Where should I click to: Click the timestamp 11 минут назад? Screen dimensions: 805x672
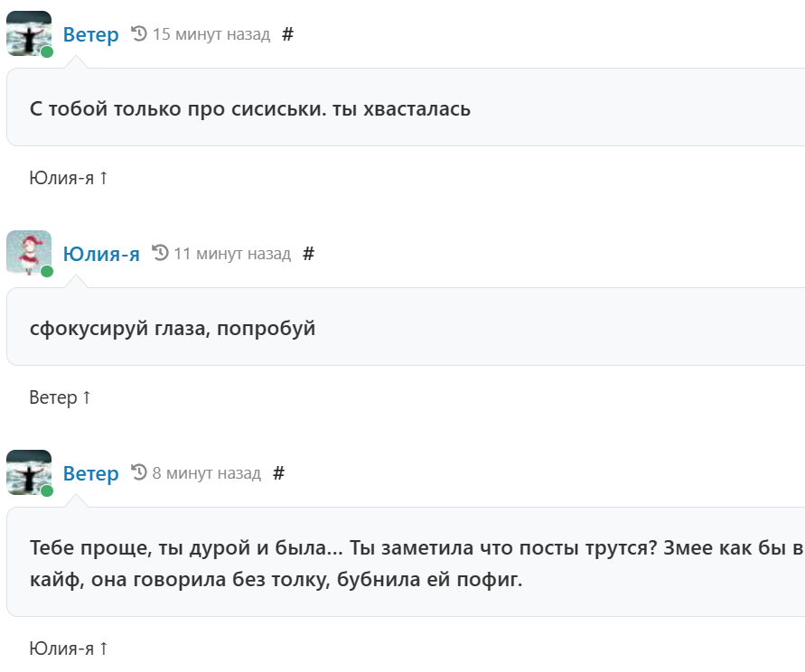(x=232, y=254)
